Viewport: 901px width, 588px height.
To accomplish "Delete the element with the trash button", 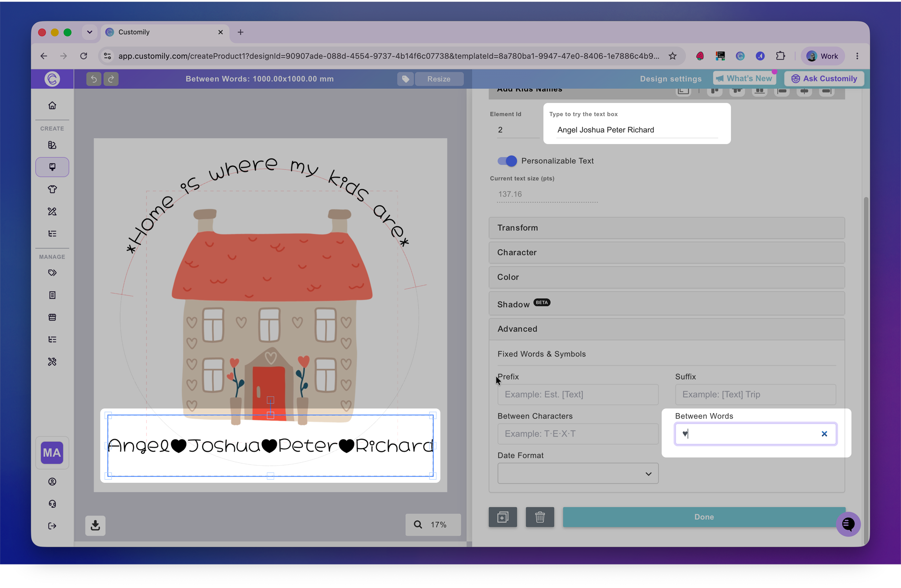I will click(x=540, y=517).
